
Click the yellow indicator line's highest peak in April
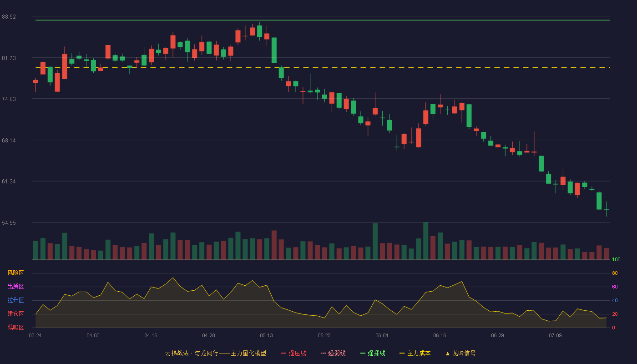click(x=172, y=278)
